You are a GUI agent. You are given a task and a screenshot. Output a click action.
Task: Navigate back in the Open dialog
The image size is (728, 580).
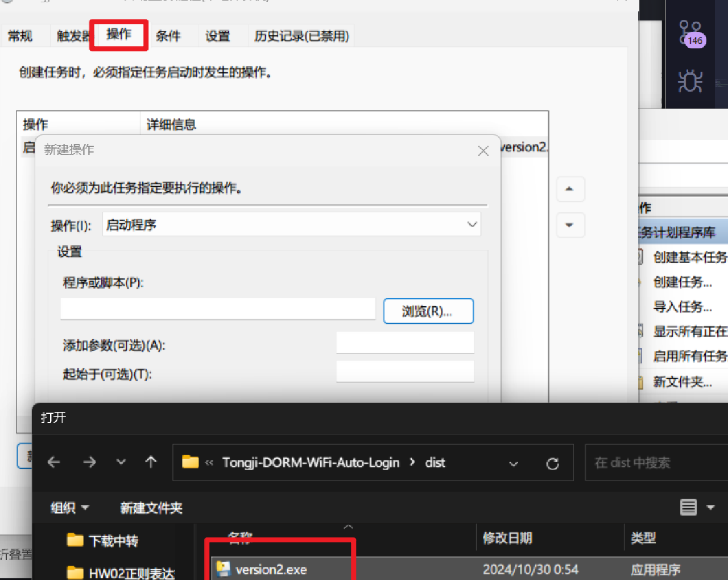tap(54, 463)
